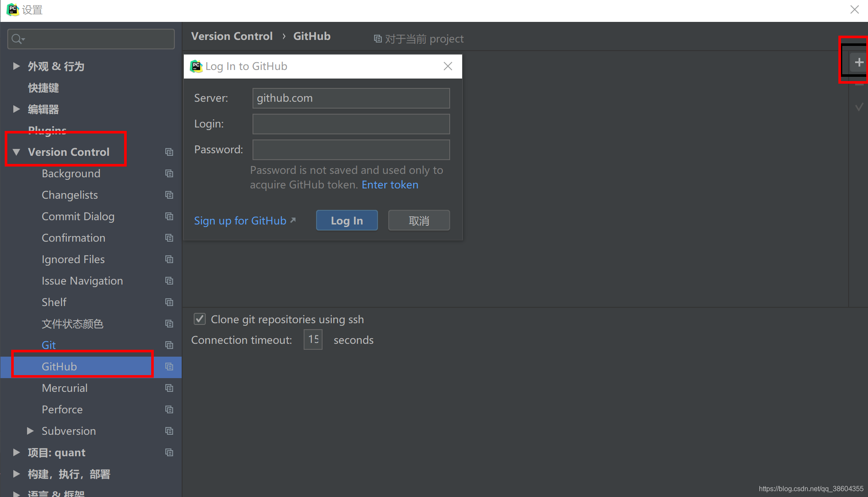
Task: Toggle Clone git repositories using ssh
Action: [x=200, y=319]
